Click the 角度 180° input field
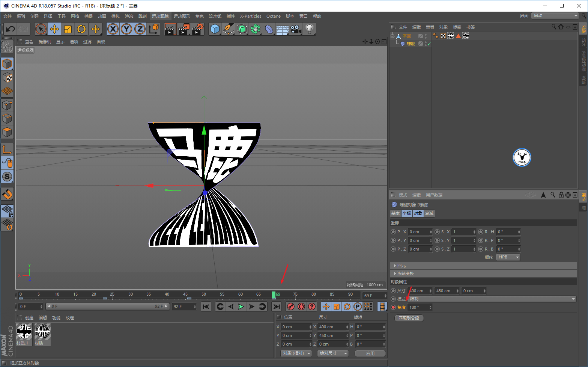The width and height of the screenshot is (588, 367). point(420,307)
